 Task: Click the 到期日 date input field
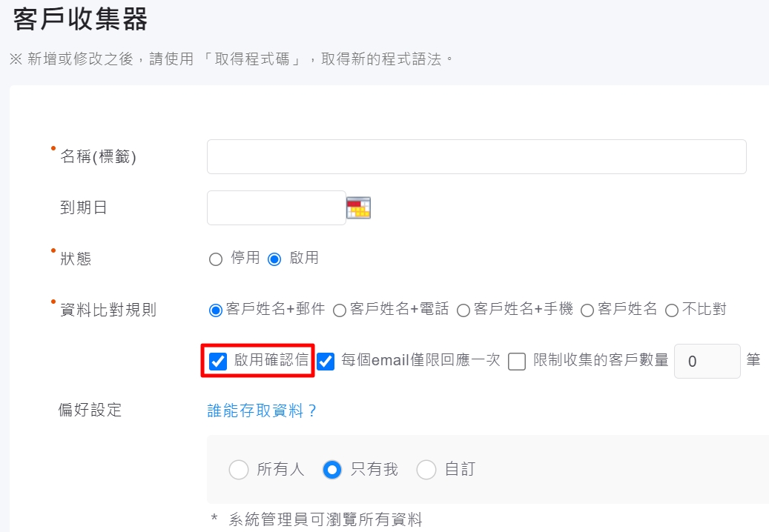(x=276, y=208)
